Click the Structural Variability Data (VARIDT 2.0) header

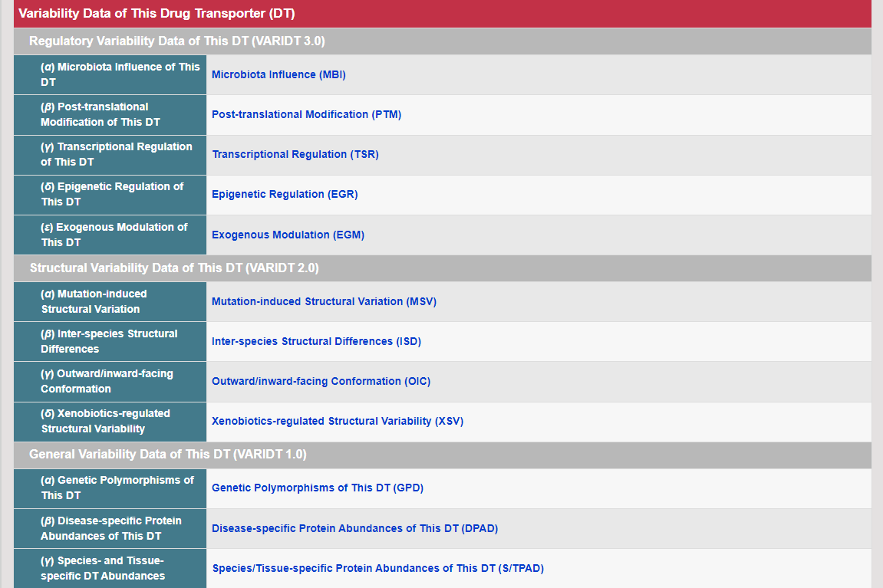click(174, 268)
